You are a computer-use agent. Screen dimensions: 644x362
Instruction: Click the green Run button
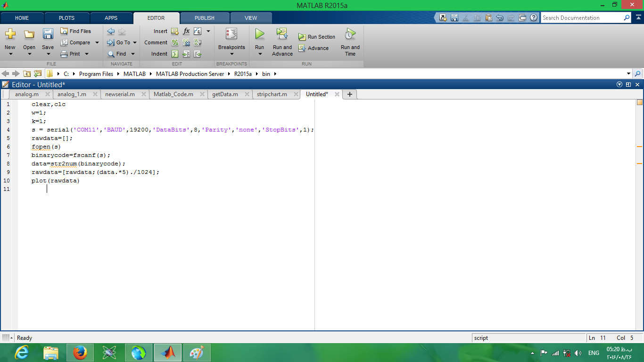(259, 34)
